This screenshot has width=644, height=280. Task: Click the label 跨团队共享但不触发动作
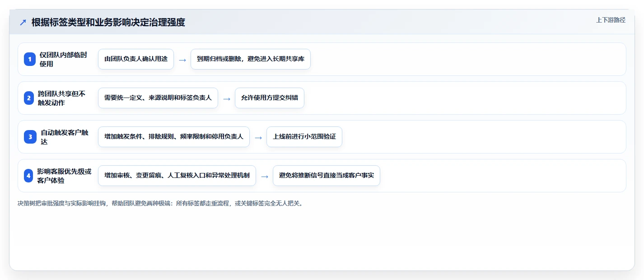click(62, 98)
